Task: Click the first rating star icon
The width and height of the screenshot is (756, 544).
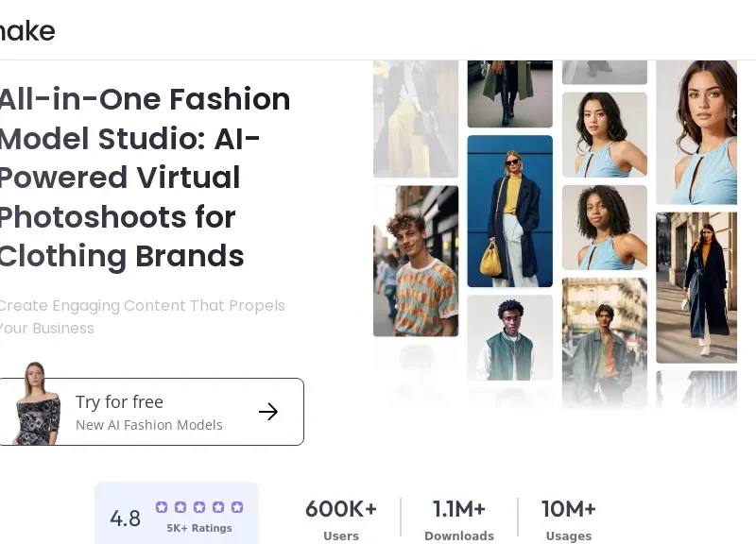Action: click(162, 506)
